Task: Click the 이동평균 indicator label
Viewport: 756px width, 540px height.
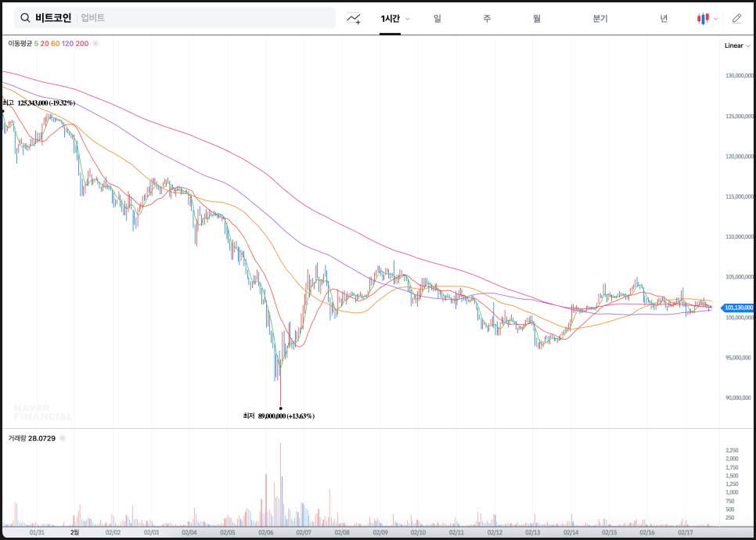Action: click(20, 44)
